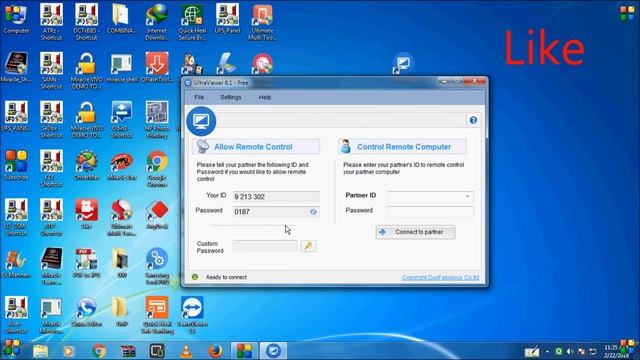Open the PDF to JPG desktop icon
The width and height of the screenshot is (640, 360).
pyautogui.click(x=86, y=263)
